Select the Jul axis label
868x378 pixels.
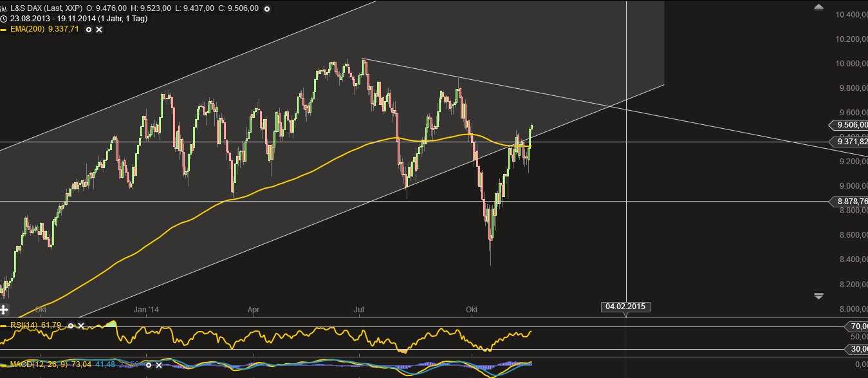pos(358,310)
